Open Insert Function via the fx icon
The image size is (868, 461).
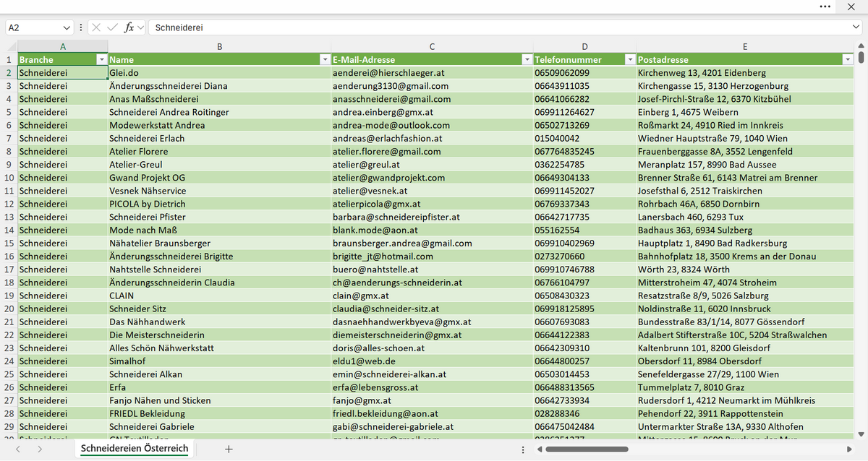tap(129, 27)
